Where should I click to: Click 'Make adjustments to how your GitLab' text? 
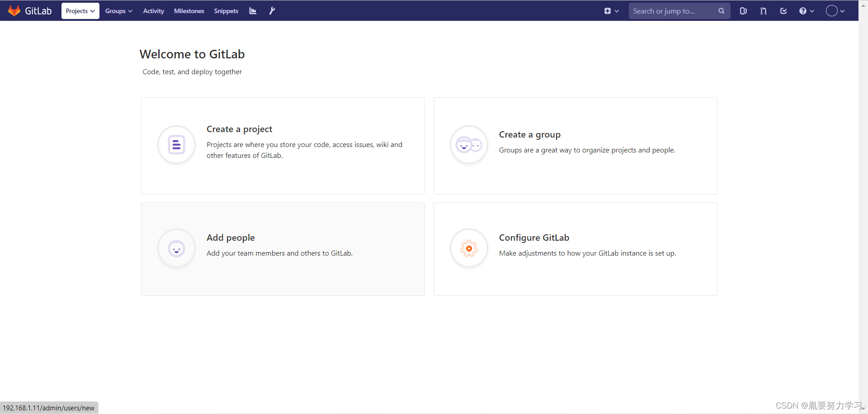click(587, 253)
